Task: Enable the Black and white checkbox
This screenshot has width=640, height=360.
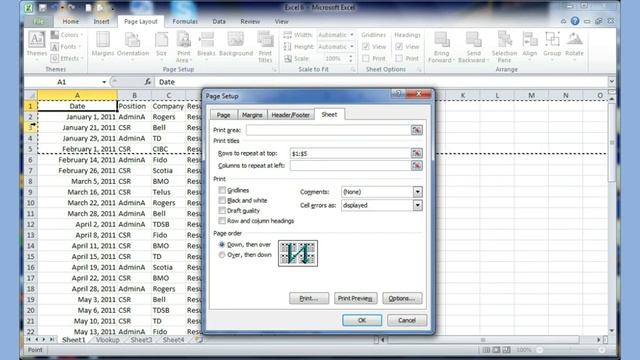Action: coord(222,200)
